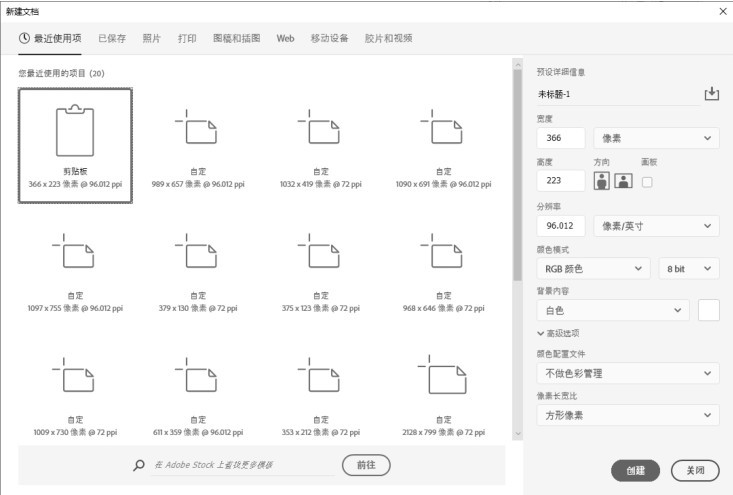Switch to the Web tab
This screenshot has width=733, height=495.
point(285,38)
